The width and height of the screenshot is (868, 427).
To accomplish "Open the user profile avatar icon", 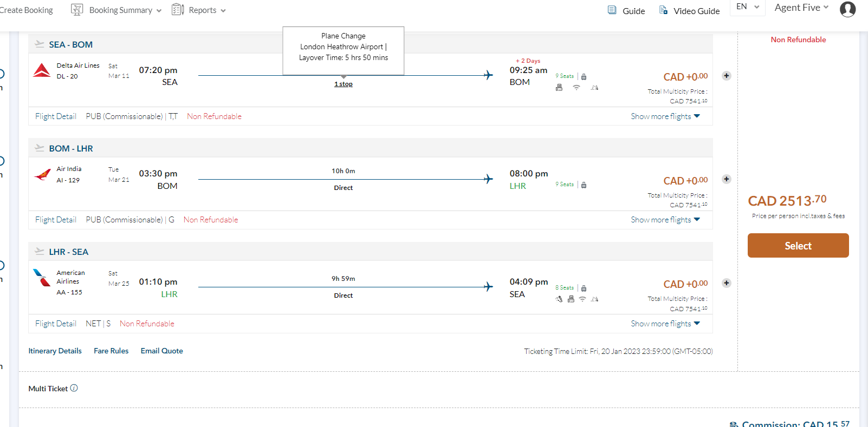I will pos(847,9).
